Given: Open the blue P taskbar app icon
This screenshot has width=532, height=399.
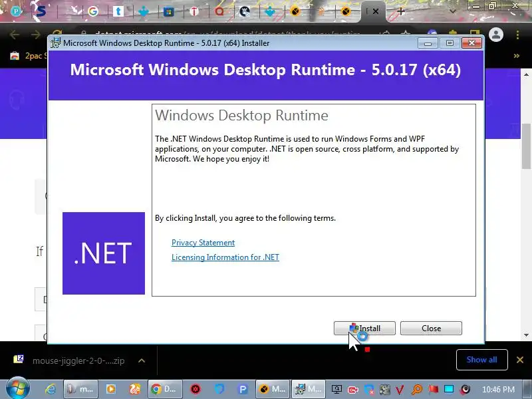Looking at the screenshot, I should [x=243, y=389].
